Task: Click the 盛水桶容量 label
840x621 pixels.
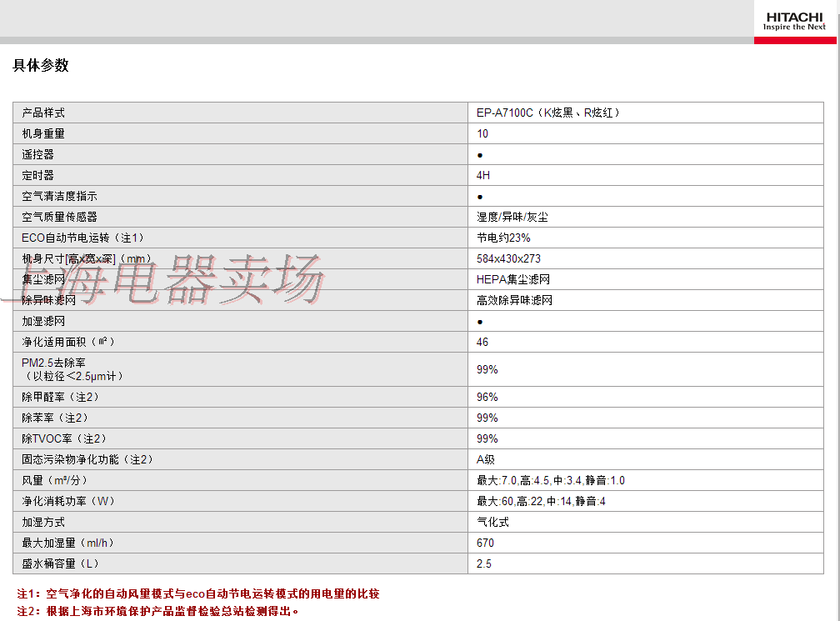Action: pyautogui.click(x=60, y=563)
